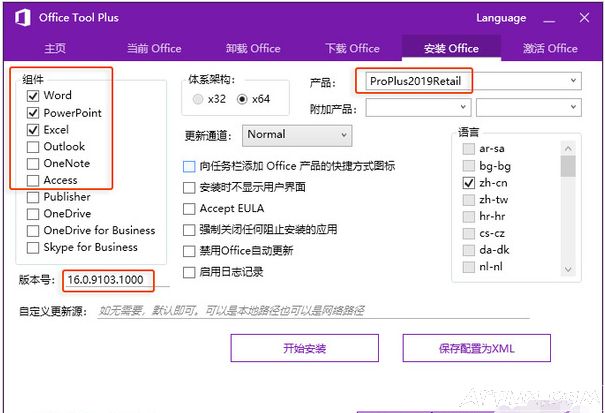Screen dimensions: 605x413
Task: Minimize the Office Tool Plus window
Action: coord(549,19)
